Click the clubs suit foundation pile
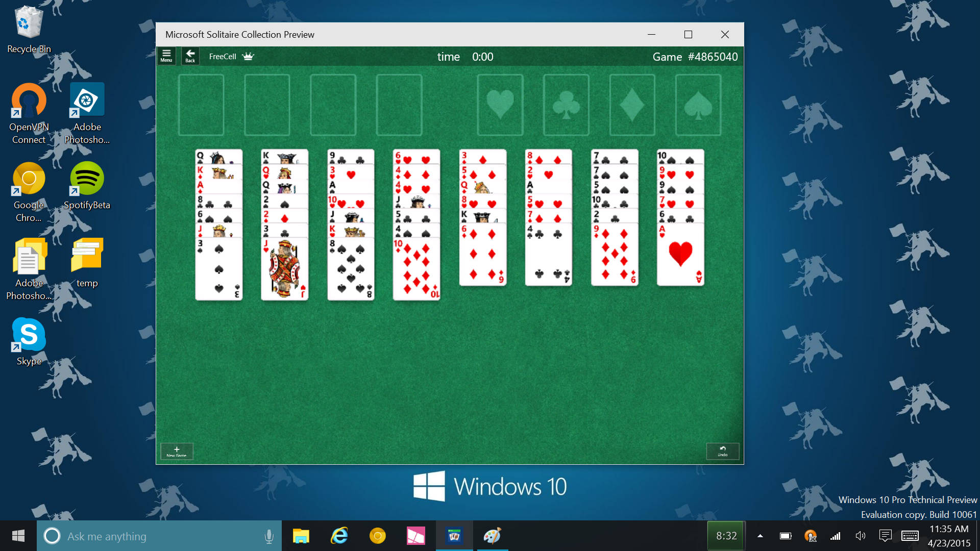The image size is (980, 551). pyautogui.click(x=566, y=104)
